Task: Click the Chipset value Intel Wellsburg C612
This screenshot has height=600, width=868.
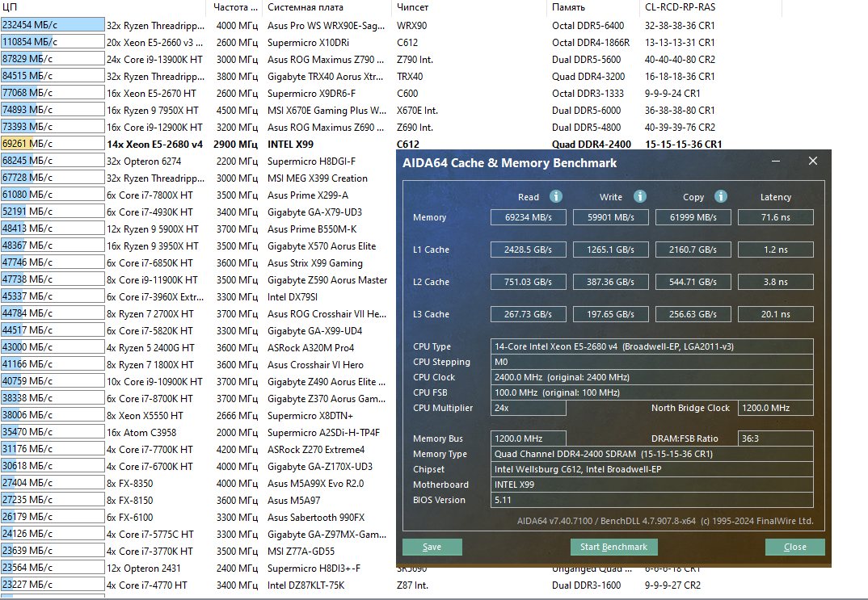Action: 651,469
